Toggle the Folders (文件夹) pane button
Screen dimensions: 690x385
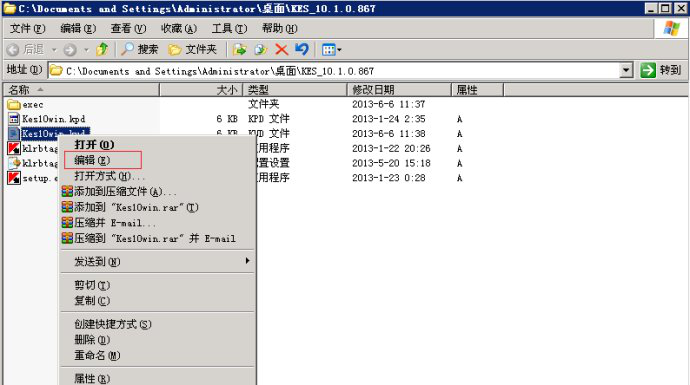(193, 49)
